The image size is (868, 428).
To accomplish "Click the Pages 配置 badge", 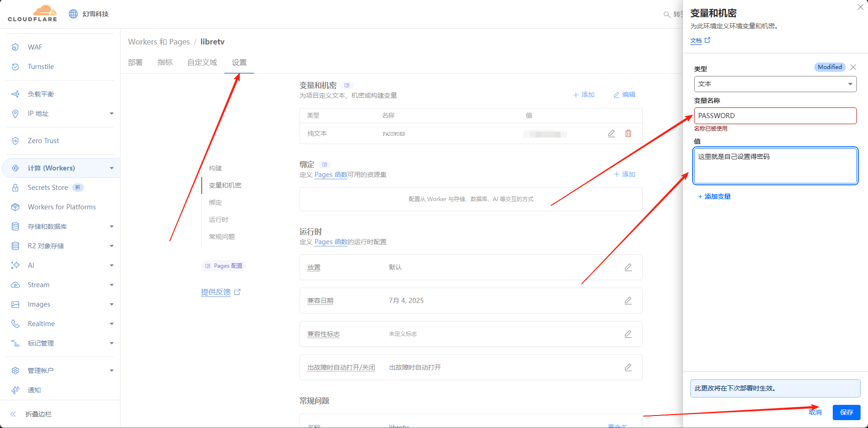I will point(224,266).
